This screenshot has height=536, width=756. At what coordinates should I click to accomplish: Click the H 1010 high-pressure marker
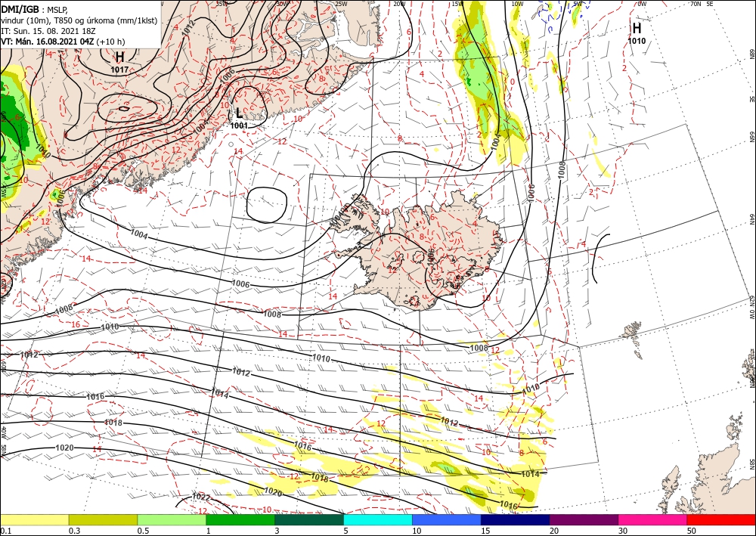pyautogui.click(x=637, y=33)
